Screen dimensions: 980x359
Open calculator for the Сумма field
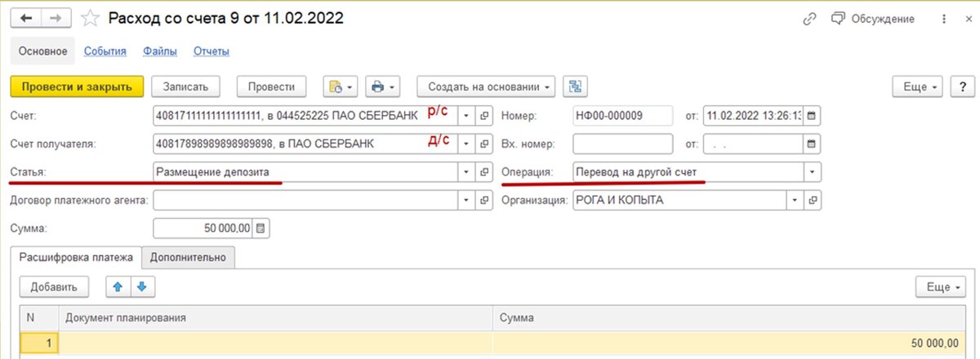(x=261, y=229)
